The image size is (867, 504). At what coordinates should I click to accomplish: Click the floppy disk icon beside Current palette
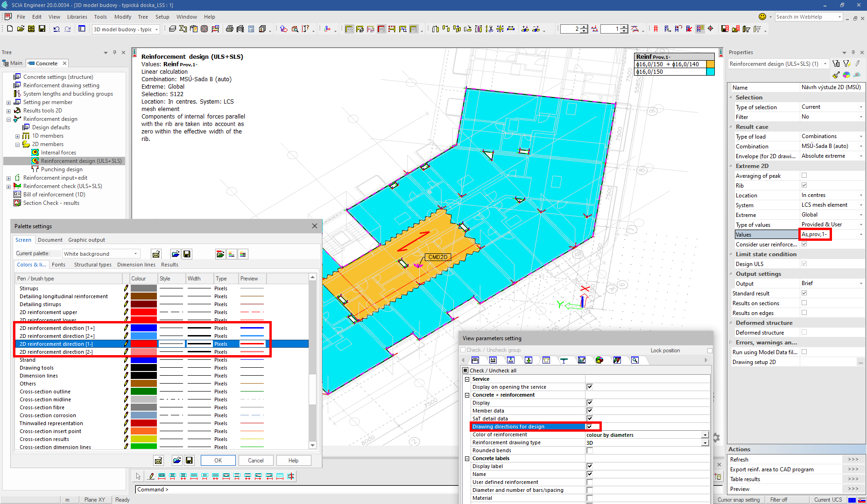coord(187,254)
